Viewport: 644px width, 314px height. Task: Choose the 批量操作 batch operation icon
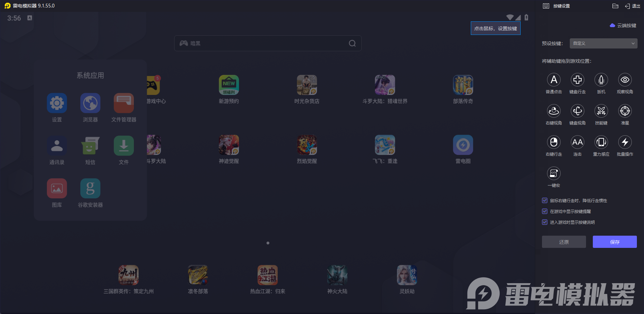tap(625, 142)
